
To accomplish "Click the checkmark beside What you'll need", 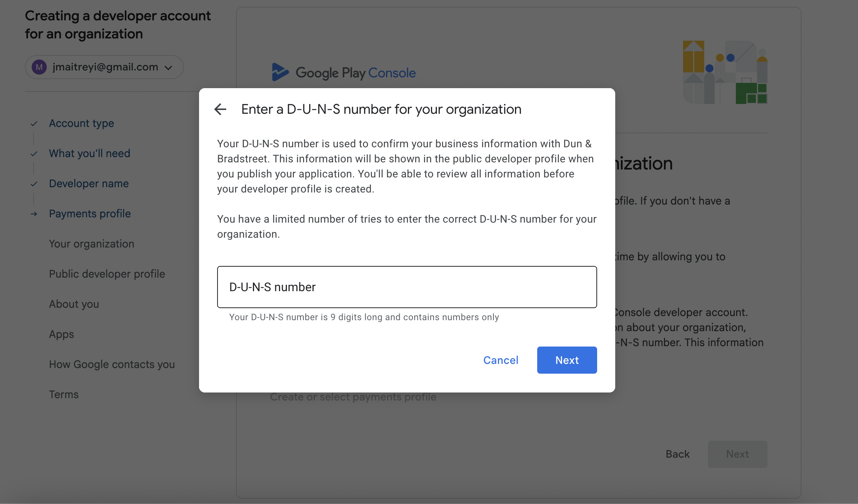I will 34,154.
